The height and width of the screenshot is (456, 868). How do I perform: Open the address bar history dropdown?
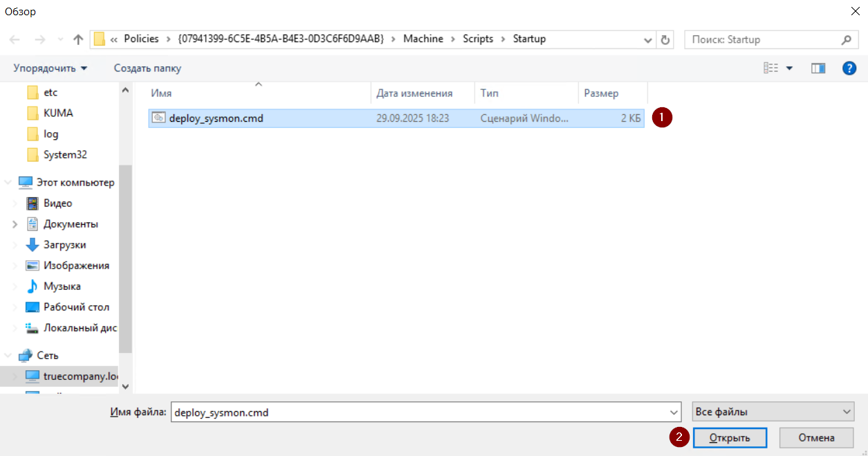[x=648, y=39]
